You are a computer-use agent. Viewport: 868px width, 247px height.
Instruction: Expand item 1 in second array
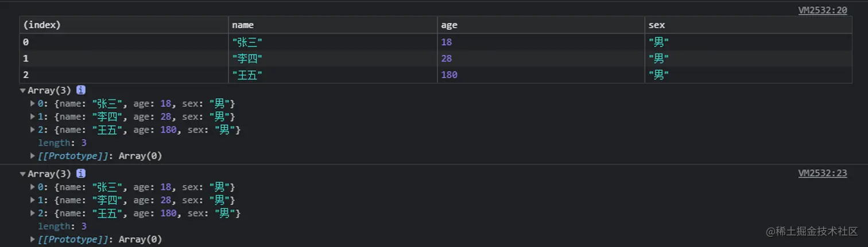click(x=33, y=200)
